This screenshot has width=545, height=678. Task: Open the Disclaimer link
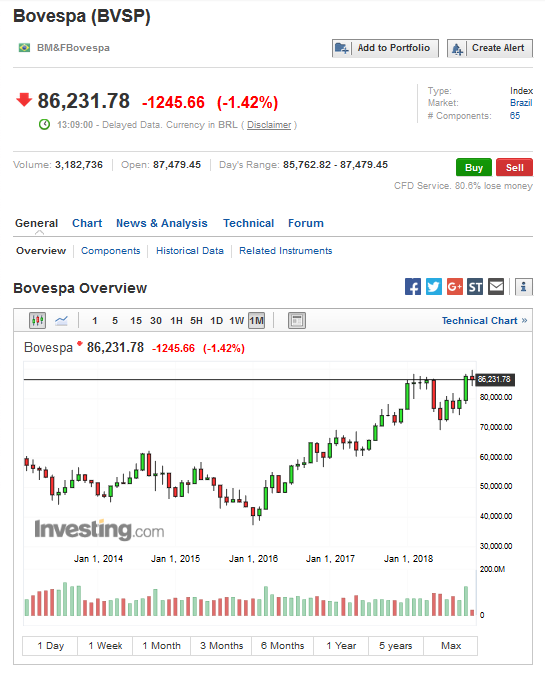(269, 125)
